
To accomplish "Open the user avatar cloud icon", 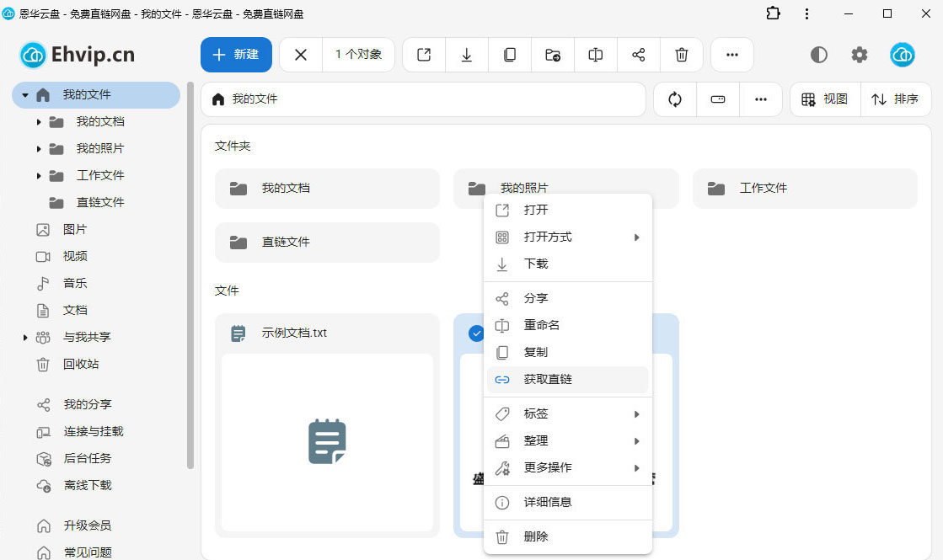I will click(902, 55).
